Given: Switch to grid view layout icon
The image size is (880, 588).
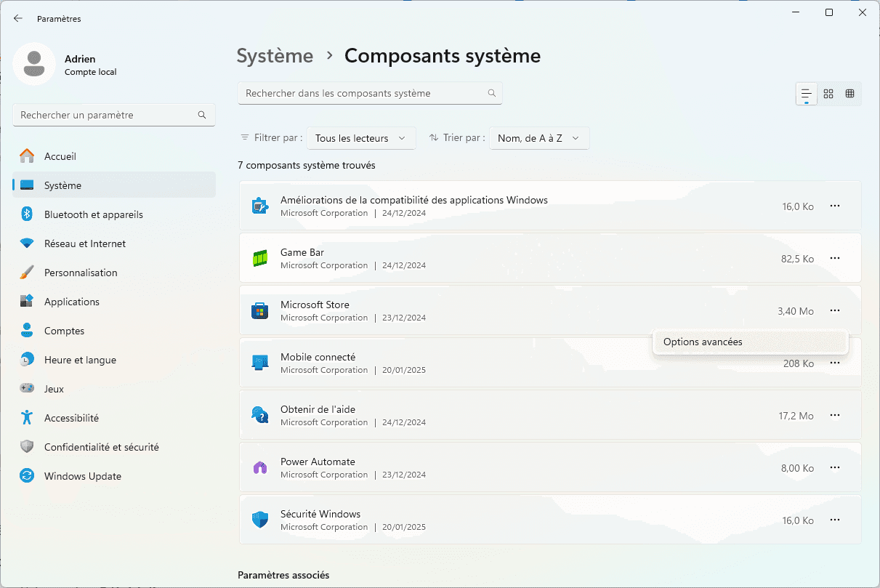Looking at the screenshot, I should tap(828, 94).
